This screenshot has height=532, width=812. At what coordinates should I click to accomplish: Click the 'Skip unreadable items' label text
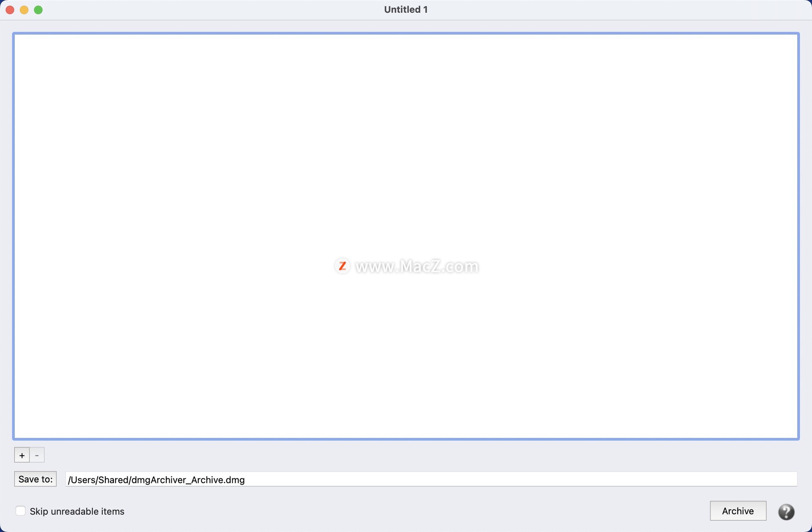(77, 511)
